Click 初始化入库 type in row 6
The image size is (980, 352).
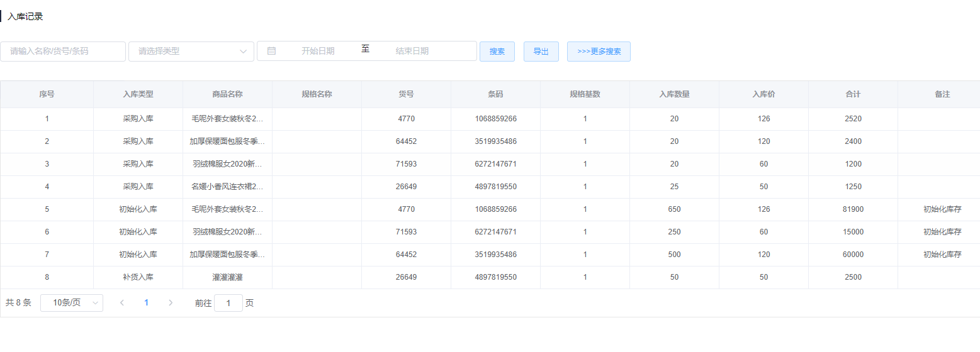point(138,232)
